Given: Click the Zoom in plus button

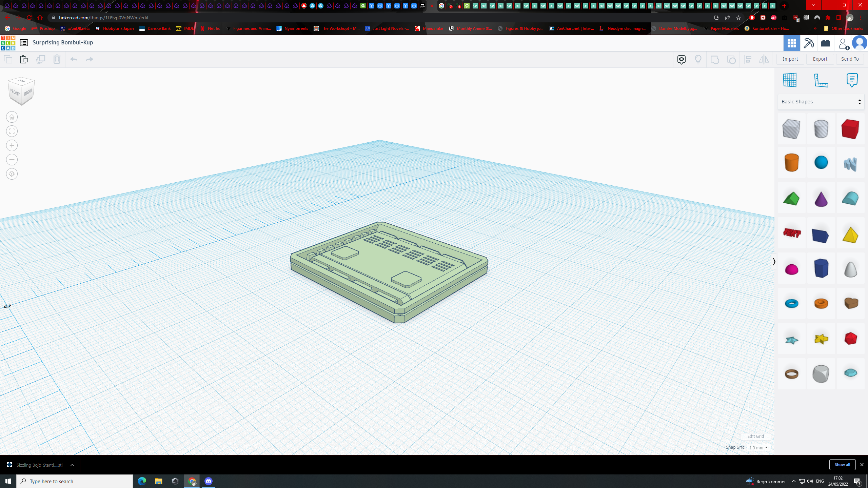Looking at the screenshot, I should click(x=12, y=145).
